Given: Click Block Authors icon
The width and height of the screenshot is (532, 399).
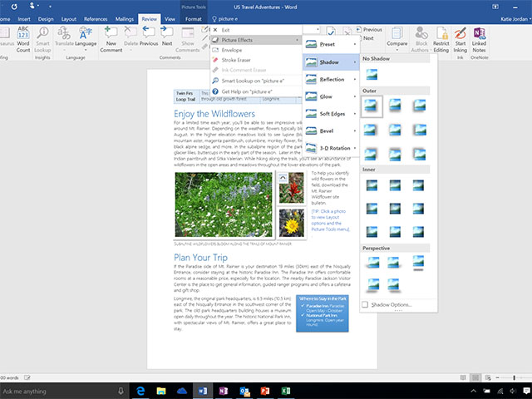Looking at the screenshot, I should tap(420, 40).
